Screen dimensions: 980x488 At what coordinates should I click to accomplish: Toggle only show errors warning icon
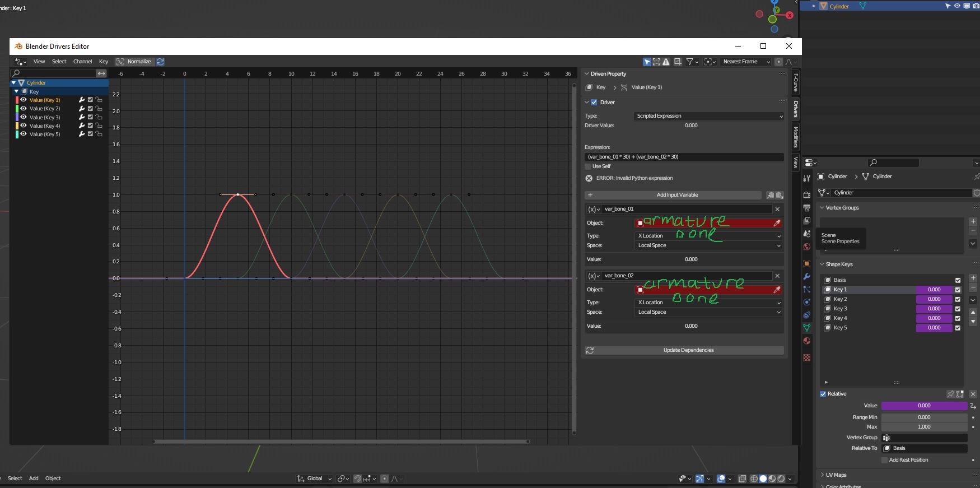pos(666,62)
